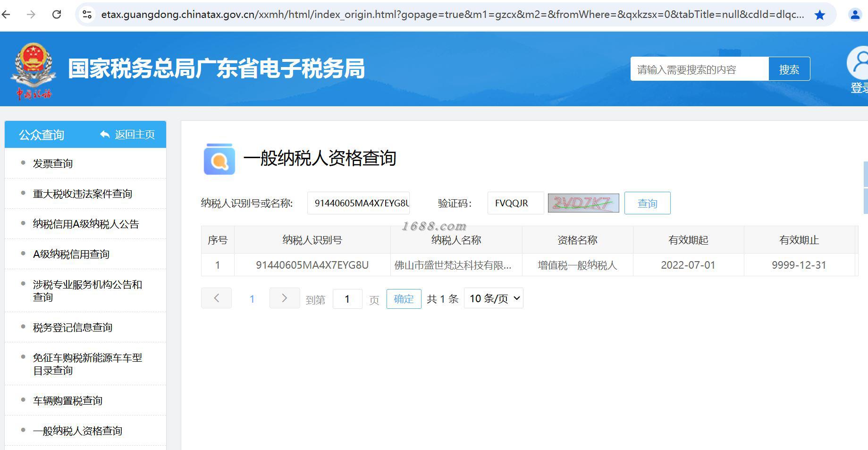Click the site title 国家税务总局广东省电子税务局
868x450 pixels.
point(216,69)
